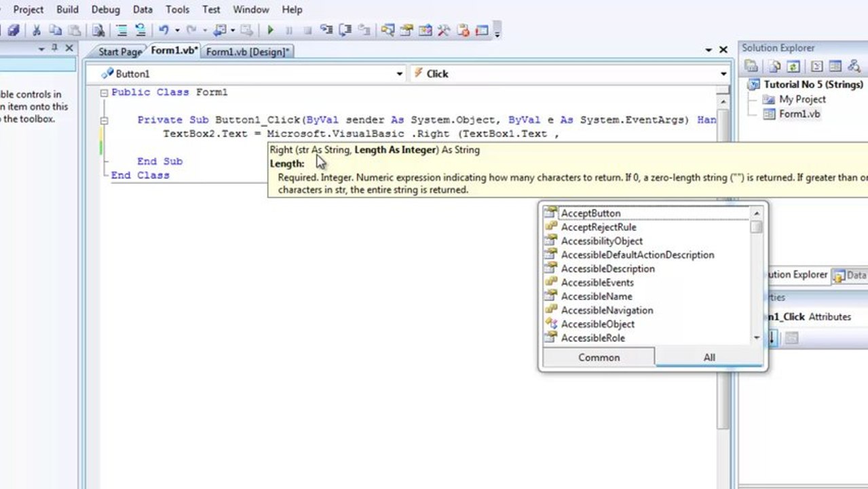Click the Save All icon
The width and height of the screenshot is (868, 489).
13,30
